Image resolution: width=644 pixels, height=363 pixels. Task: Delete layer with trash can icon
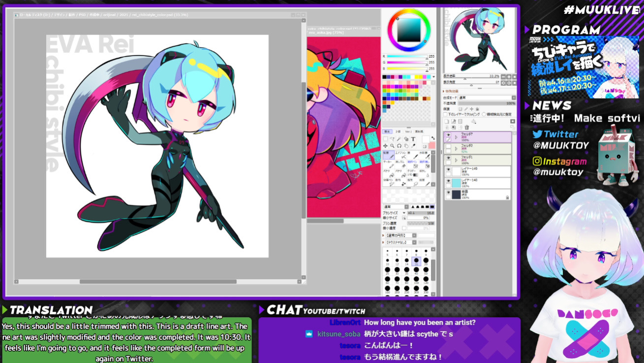click(467, 128)
